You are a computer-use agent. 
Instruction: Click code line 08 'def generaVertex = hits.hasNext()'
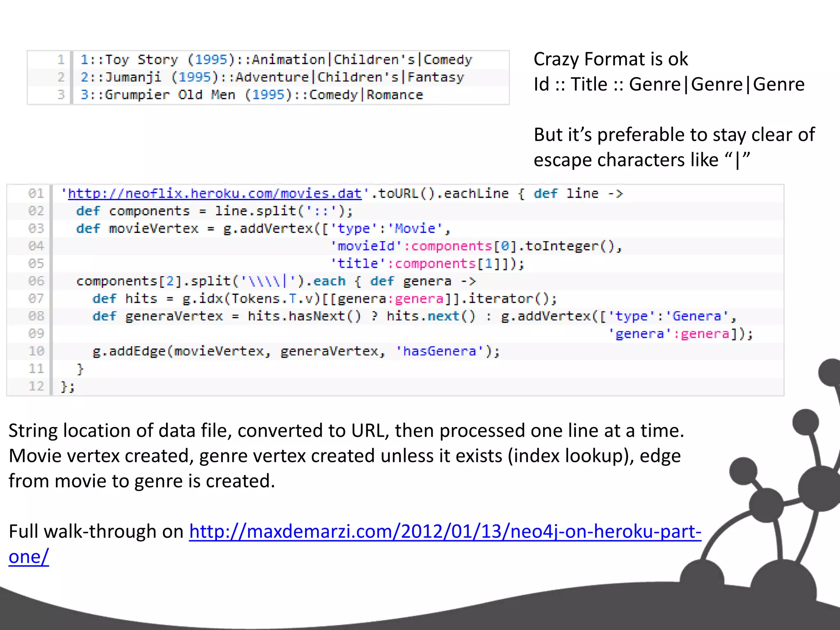coord(414,316)
